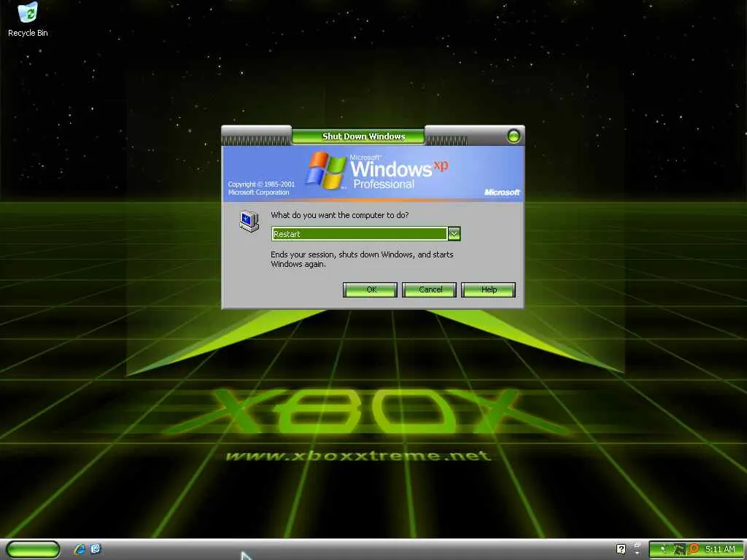
Task: Click Cancel in Shut Down Windows
Action: tap(429, 289)
